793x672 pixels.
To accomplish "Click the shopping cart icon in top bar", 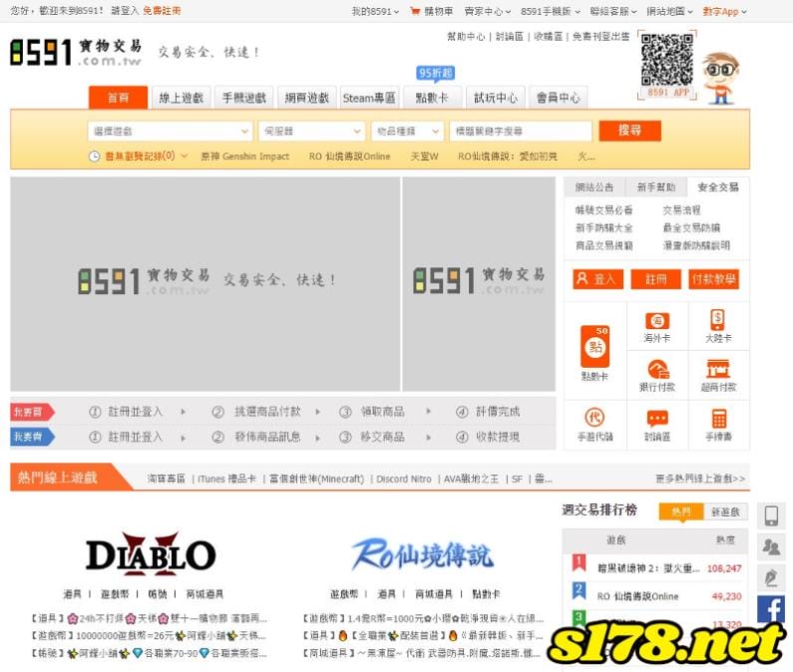I will tap(415, 11).
